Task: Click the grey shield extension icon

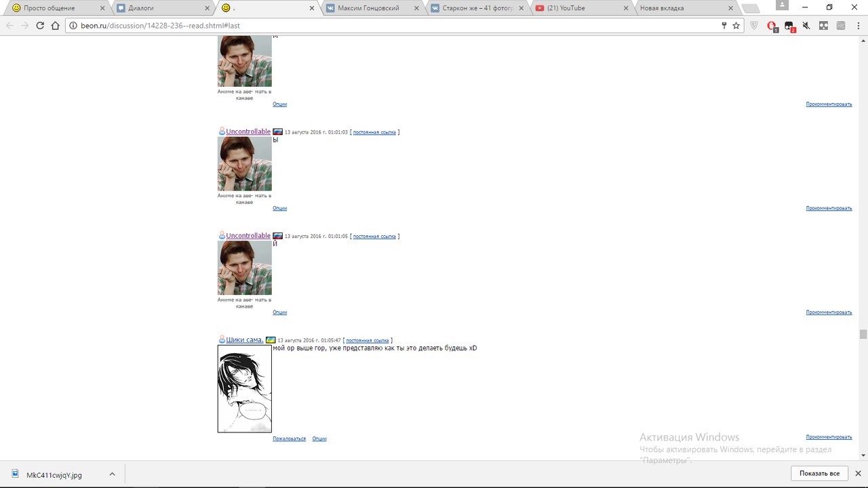Action: pos(754,26)
